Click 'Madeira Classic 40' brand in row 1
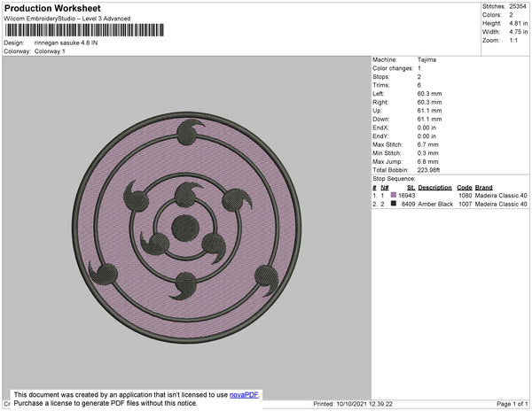The image size is (532, 411). (501, 196)
